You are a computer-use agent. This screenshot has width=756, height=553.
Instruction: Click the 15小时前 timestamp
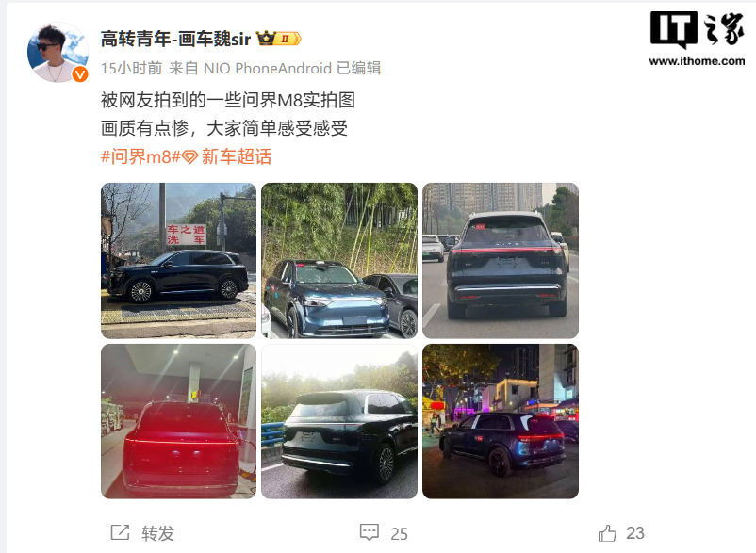(x=131, y=69)
